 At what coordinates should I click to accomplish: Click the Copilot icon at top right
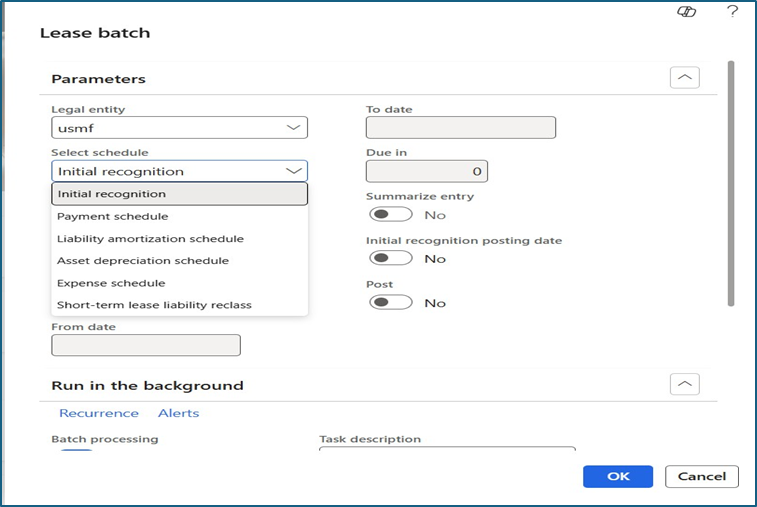(686, 11)
